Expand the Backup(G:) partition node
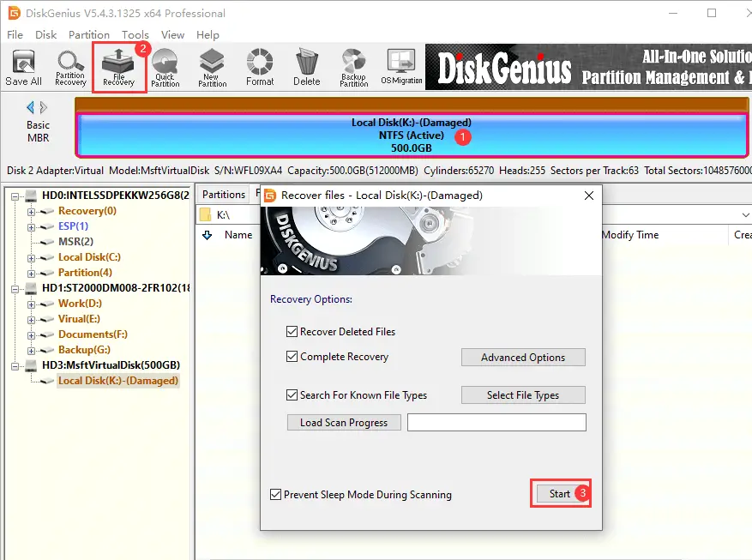Image resolution: width=752 pixels, height=560 pixels. [31, 351]
